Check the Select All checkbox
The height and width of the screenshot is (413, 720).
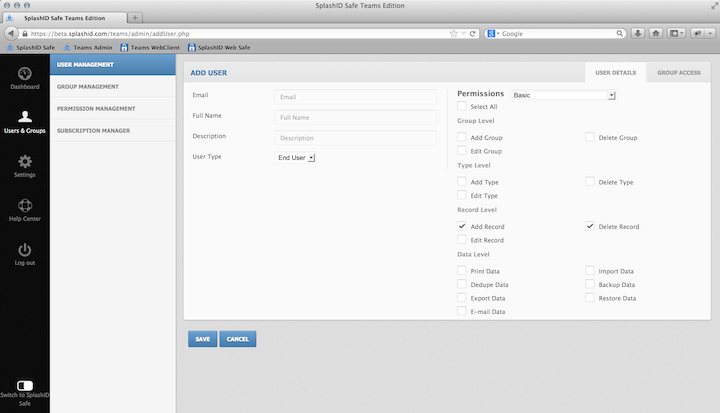tap(462, 106)
